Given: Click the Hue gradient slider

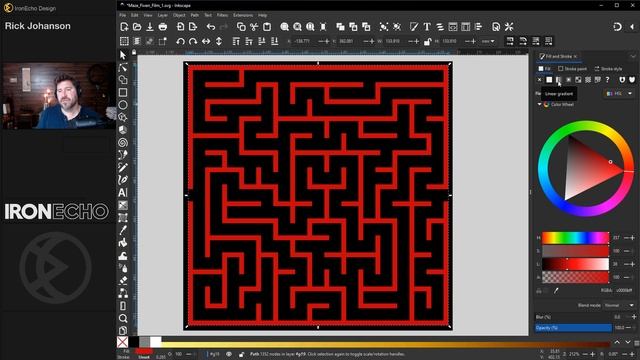Looking at the screenshot, I should coord(576,238).
